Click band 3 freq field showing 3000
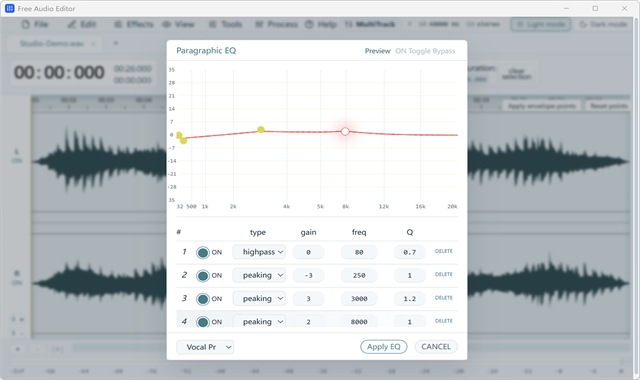This screenshot has width=640, height=380. click(359, 299)
